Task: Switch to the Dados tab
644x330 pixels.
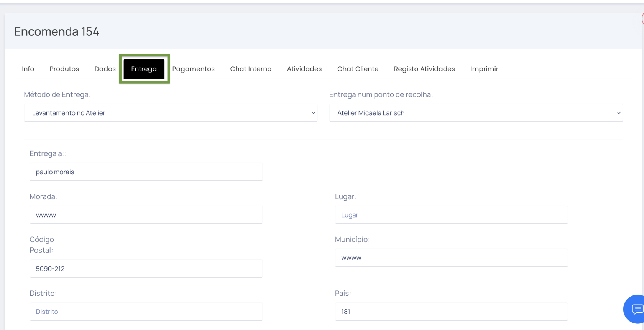Action: tap(105, 69)
